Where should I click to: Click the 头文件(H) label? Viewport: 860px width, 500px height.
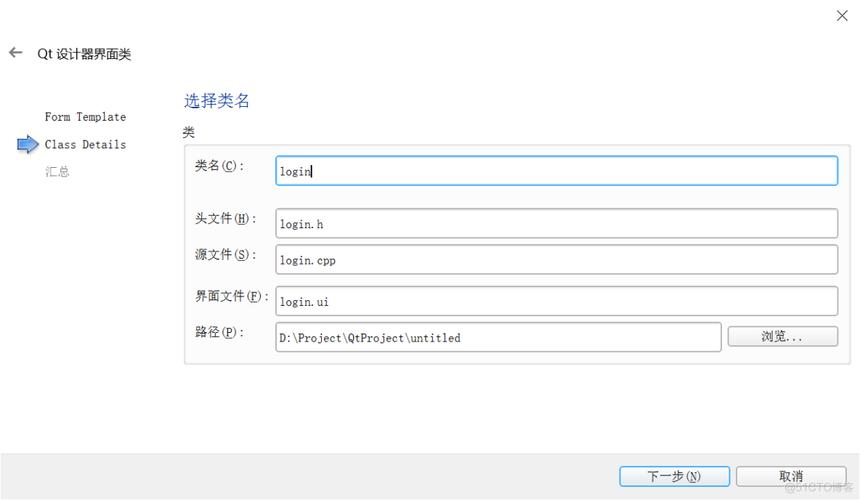tap(225, 219)
